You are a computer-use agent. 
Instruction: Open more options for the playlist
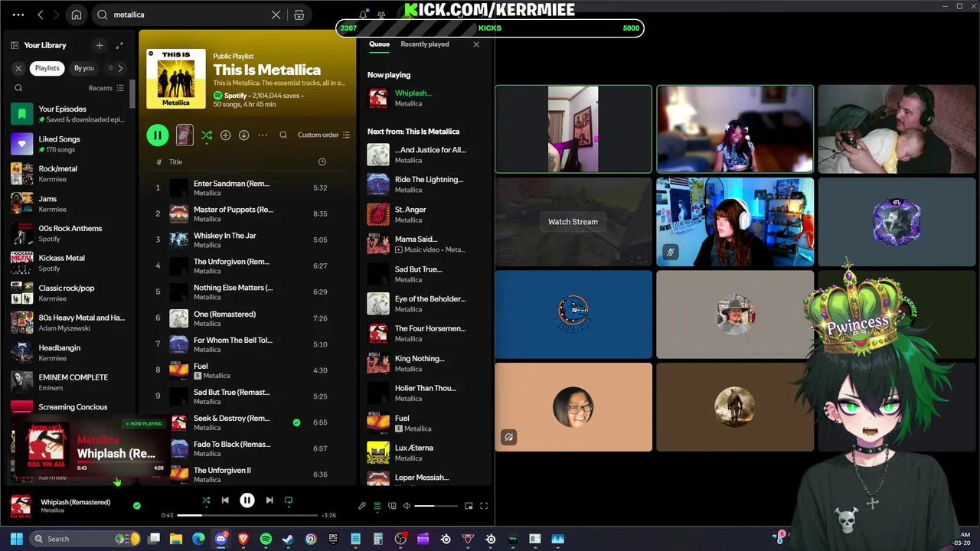coord(263,135)
